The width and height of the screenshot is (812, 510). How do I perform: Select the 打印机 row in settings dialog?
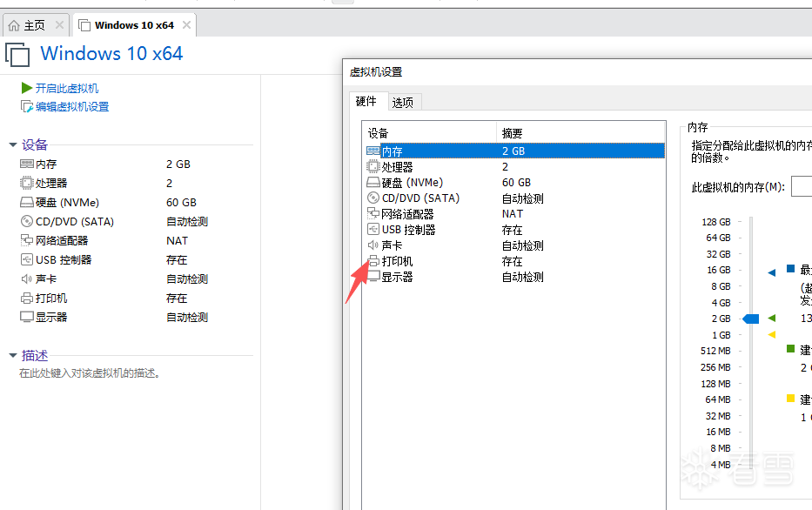514,261
